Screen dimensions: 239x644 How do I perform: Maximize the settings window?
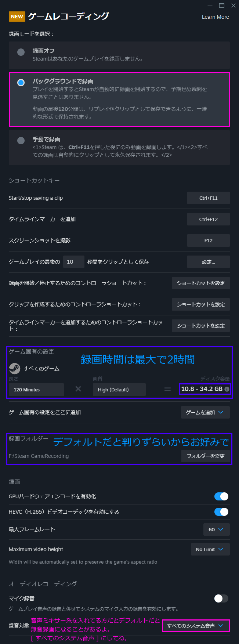[x=221, y=6]
